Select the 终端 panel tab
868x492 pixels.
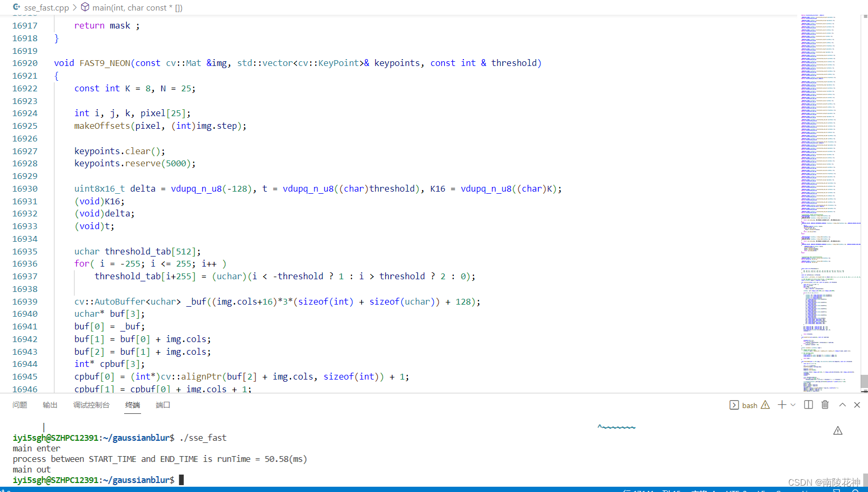133,405
